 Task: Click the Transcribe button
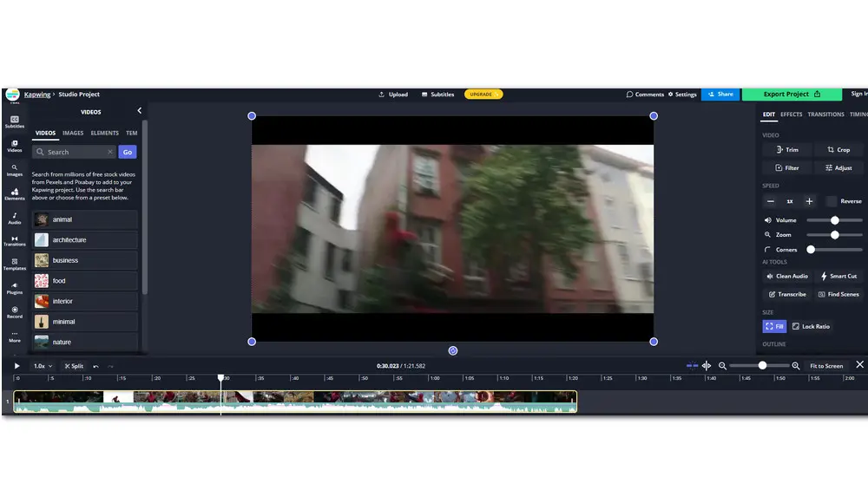tap(787, 294)
